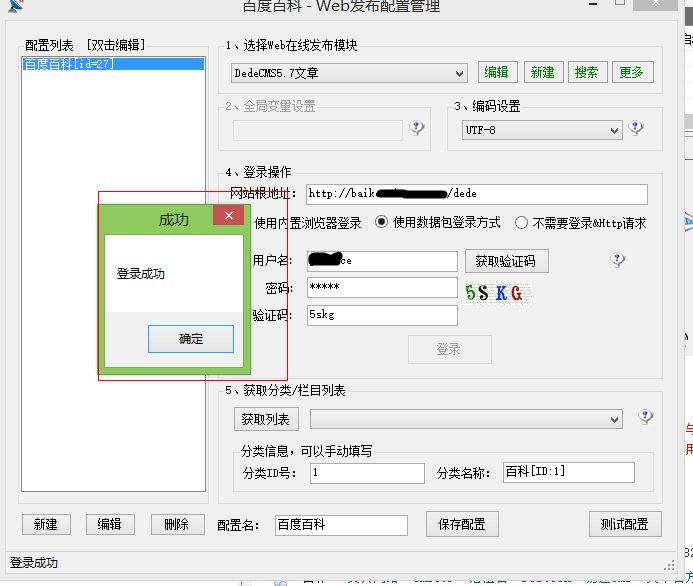Open the UTF-8 encoding dropdown

[x=614, y=130]
